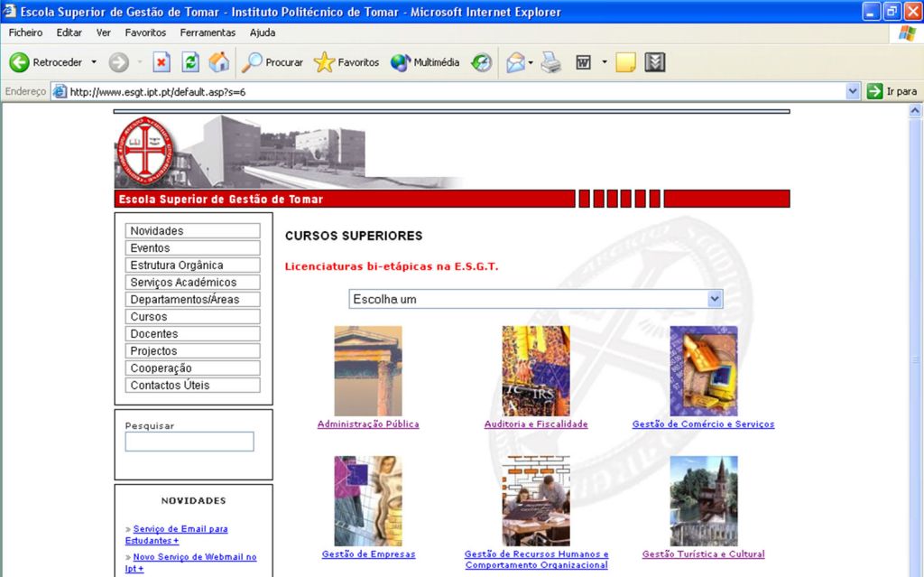Click the Mail envelope toolbar icon

[515, 62]
